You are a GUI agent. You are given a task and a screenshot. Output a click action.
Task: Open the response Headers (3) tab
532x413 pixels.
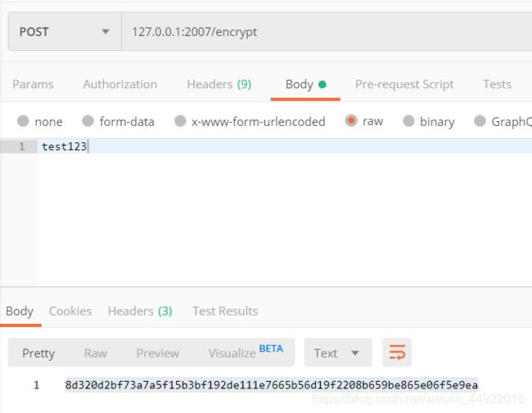(x=140, y=311)
